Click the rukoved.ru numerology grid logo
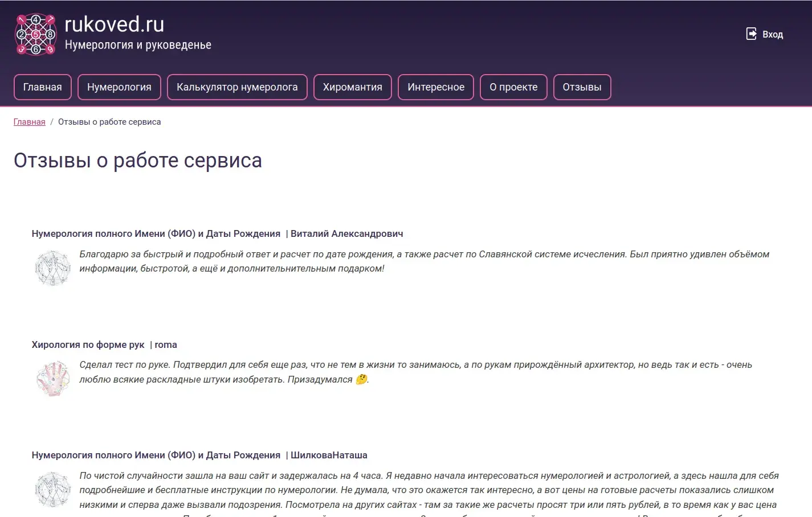 pyautogui.click(x=35, y=34)
